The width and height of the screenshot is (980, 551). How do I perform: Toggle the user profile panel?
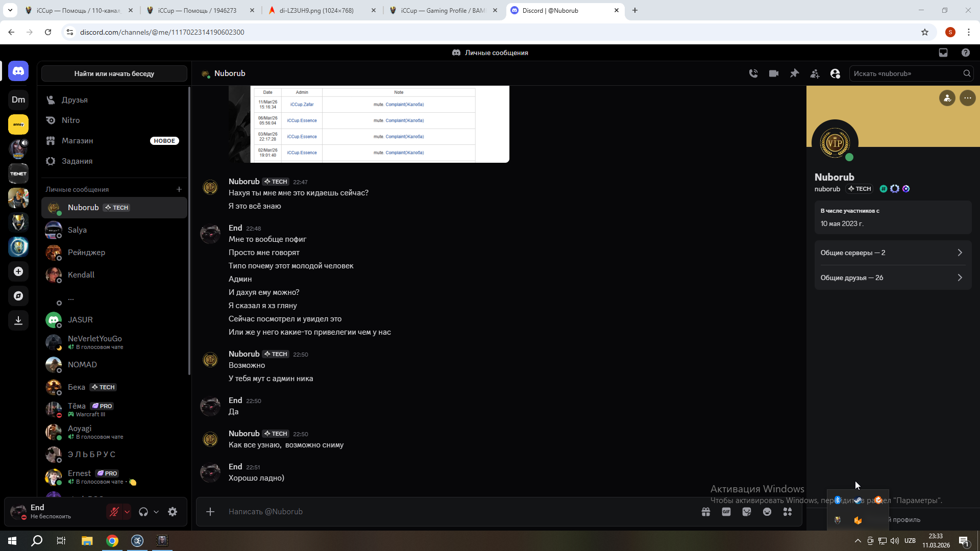pyautogui.click(x=835, y=73)
